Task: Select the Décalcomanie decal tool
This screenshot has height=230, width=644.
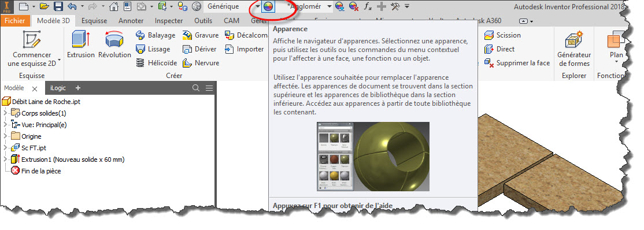Action: pyautogui.click(x=246, y=35)
